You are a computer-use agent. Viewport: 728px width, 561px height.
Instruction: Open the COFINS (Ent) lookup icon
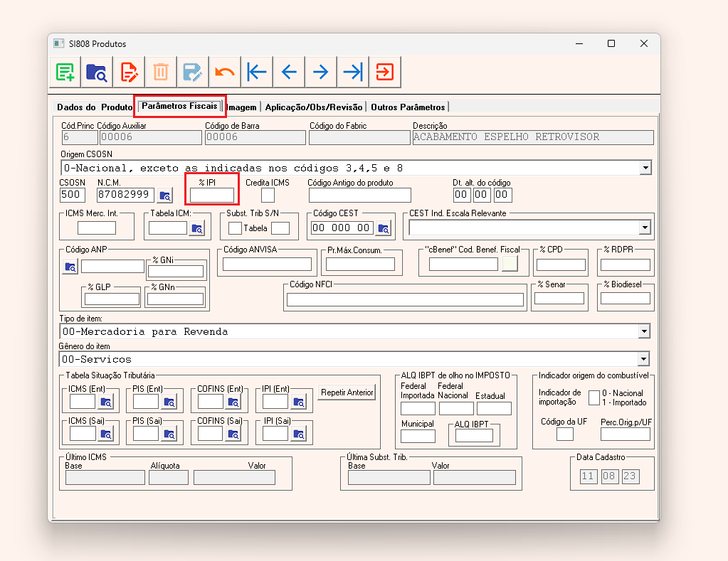tap(233, 402)
